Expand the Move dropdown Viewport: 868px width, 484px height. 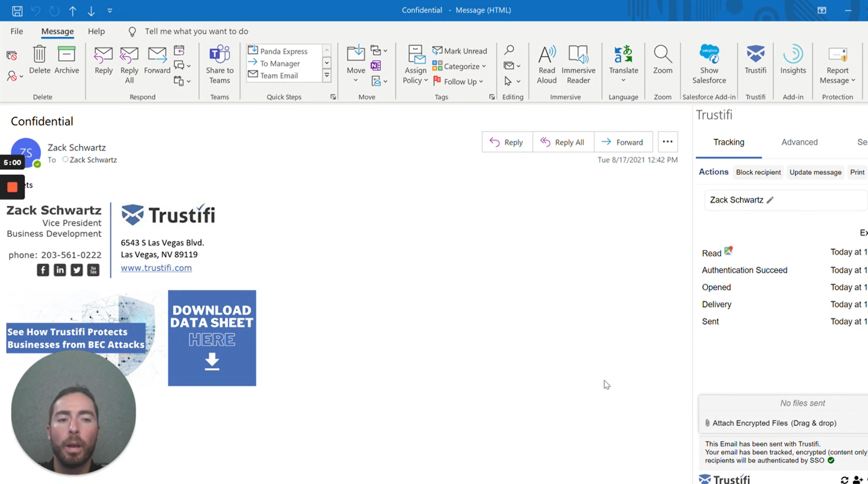[355, 80]
